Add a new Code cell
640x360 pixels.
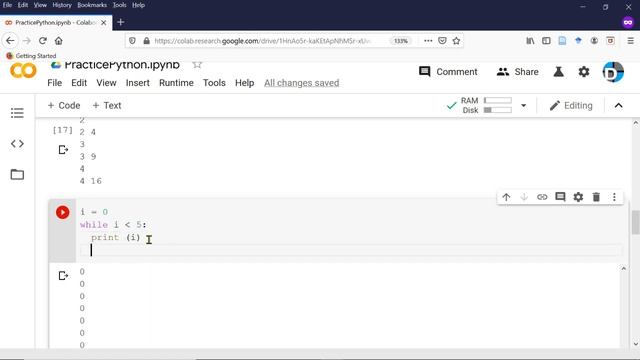click(x=64, y=106)
